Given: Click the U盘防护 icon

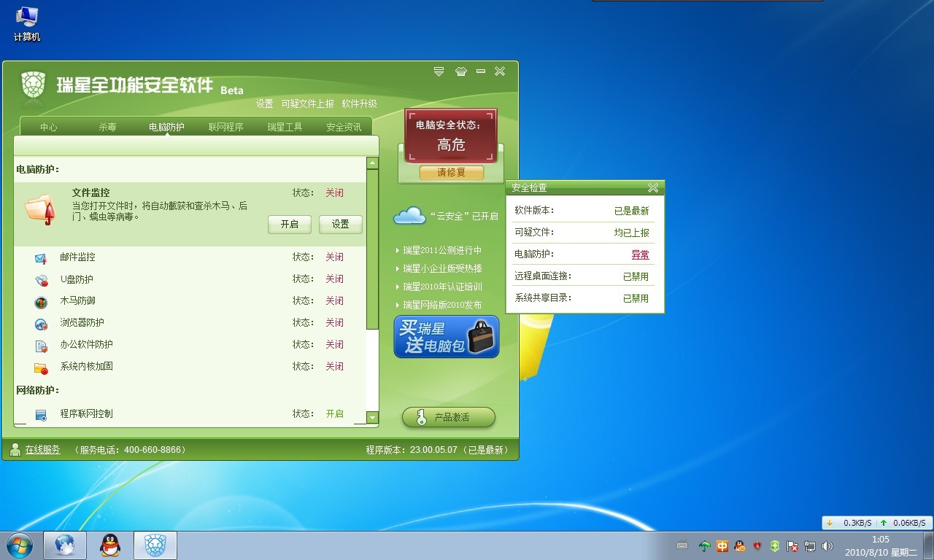Looking at the screenshot, I should (x=41, y=280).
